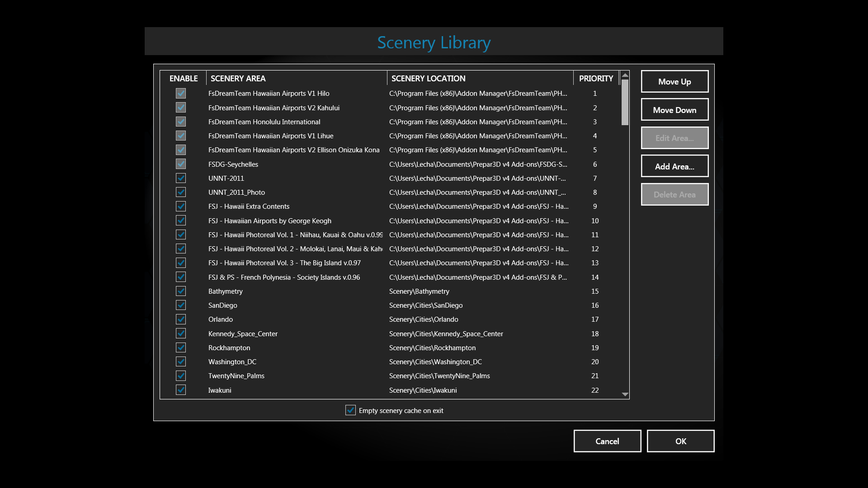Select the Kennedy_Space_Center scenery row
This screenshot has width=868, height=488.
243,334
